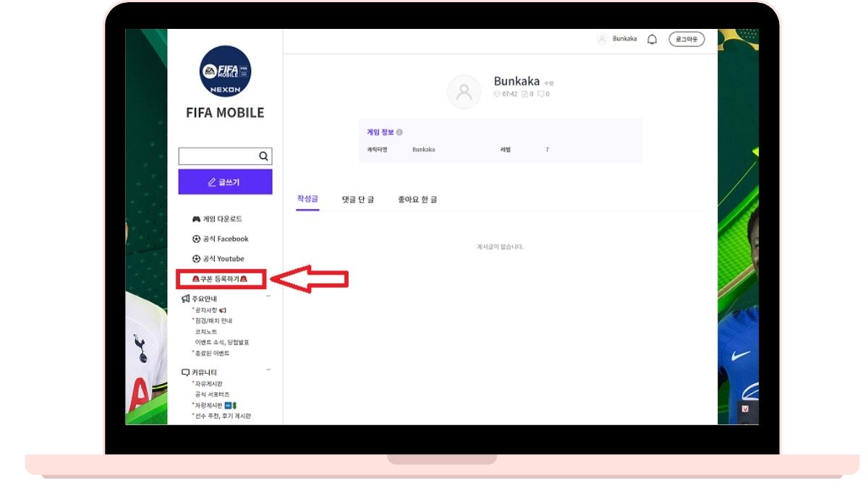Viewport: 868px width, 488px height.
Task: Switch to the 좋아요 한 글 tab
Action: [417, 199]
